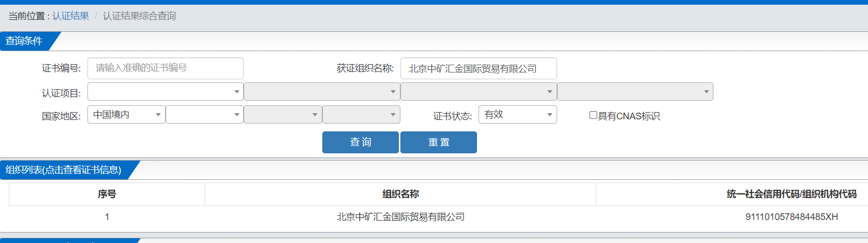The width and height of the screenshot is (868, 243).
Task: Click the 序号 column header
Action: pyautogui.click(x=107, y=194)
